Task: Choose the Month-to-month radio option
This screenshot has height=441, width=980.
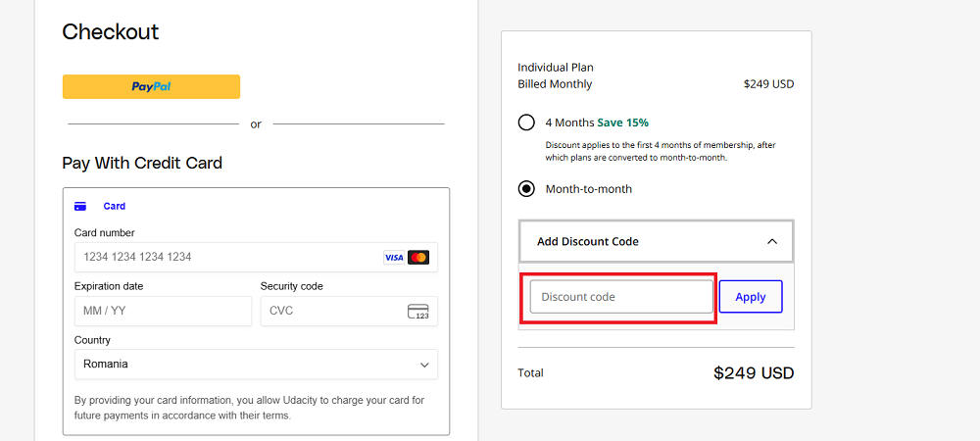Action: [x=526, y=189]
